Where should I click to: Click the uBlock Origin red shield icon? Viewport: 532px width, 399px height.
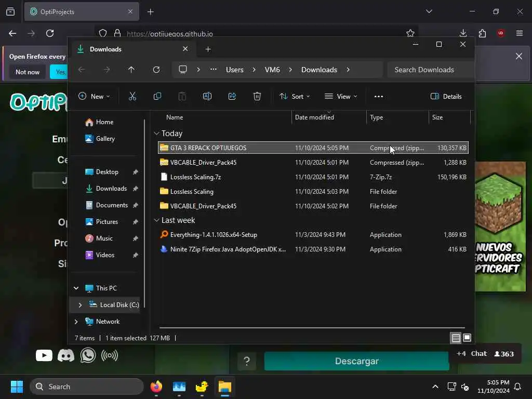501,33
